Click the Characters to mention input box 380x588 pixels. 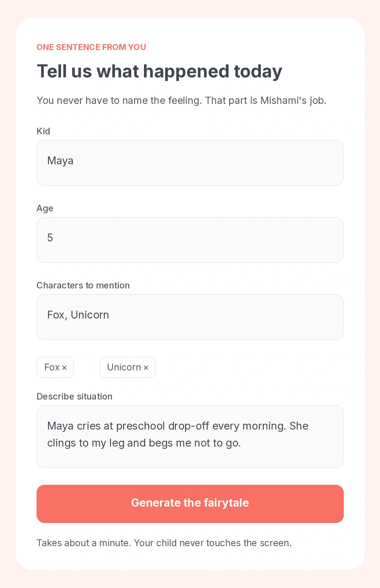click(x=190, y=317)
